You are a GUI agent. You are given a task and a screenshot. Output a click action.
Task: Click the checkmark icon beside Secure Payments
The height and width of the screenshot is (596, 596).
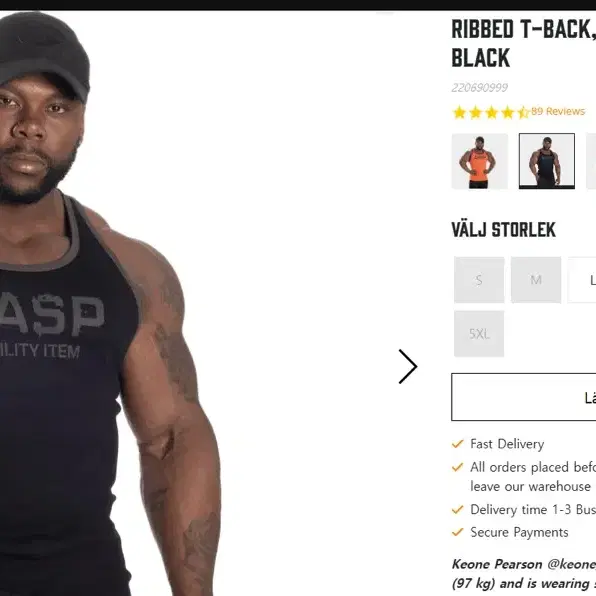(x=458, y=532)
